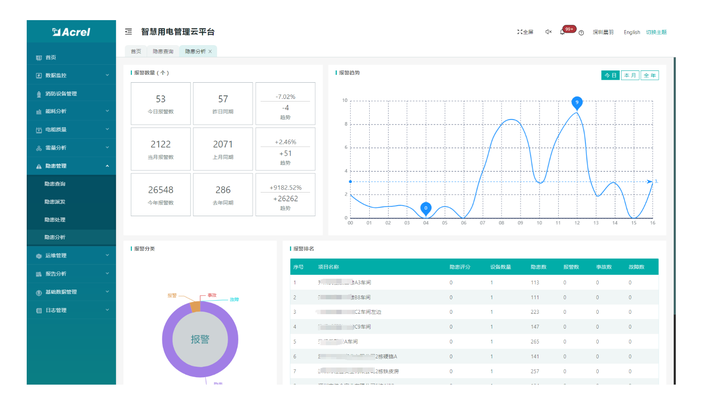Viewport: 720px width, 403px height.
Task: Click the Acrel logo
Action: click(x=71, y=32)
